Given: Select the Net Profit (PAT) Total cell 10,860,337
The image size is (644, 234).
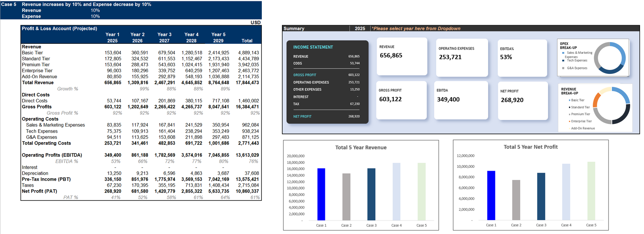Looking at the screenshot, I should pos(247,191).
